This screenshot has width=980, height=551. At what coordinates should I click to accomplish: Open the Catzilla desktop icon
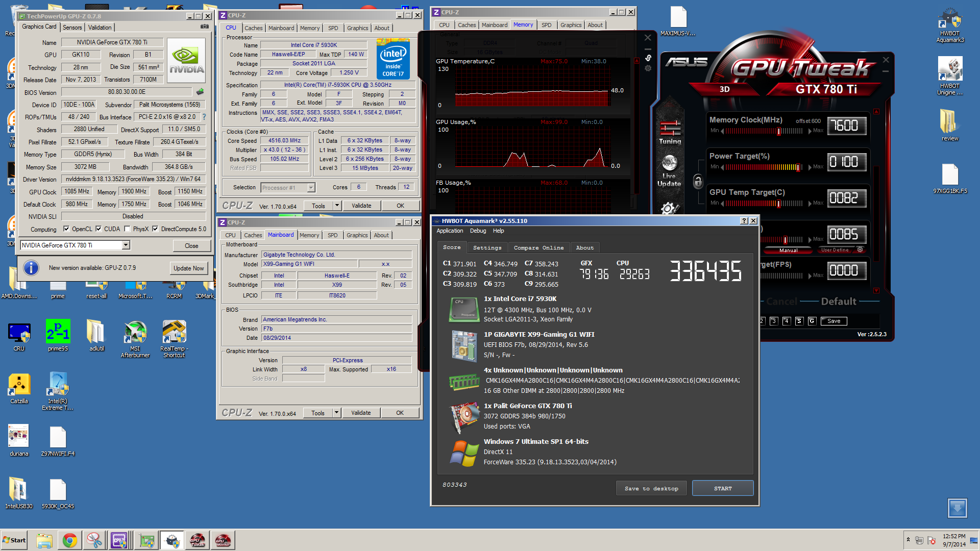pyautogui.click(x=19, y=388)
